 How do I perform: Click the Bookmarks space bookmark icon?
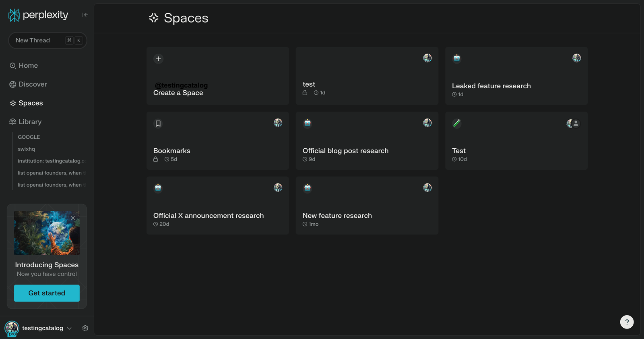[x=158, y=124]
